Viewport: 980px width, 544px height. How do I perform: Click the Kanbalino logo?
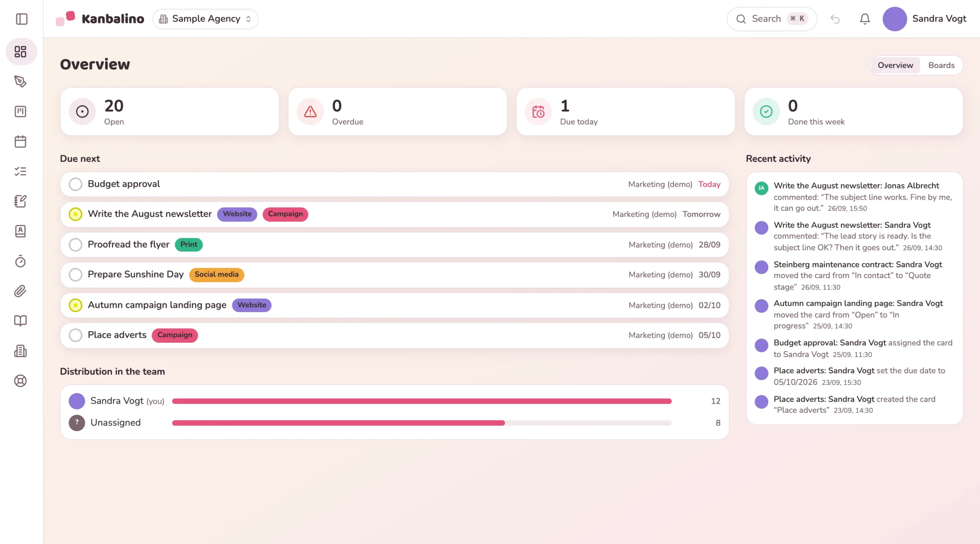pyautogui.click(x=100, y=19)
